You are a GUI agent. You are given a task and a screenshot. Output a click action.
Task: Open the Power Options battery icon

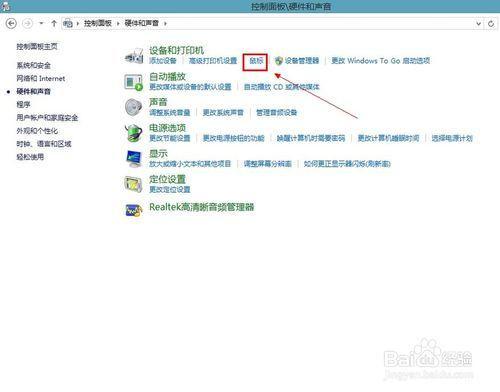134,133
